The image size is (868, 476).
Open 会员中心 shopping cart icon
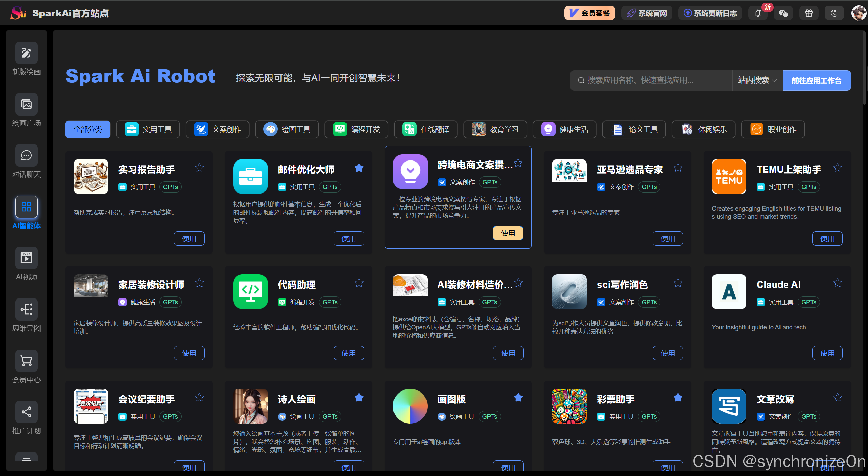point(26,361)
